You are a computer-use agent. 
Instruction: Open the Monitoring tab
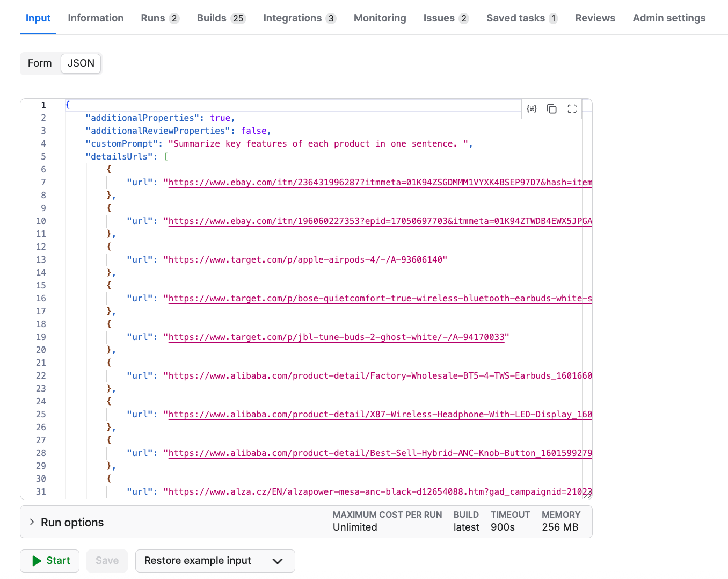pos(380,18)
